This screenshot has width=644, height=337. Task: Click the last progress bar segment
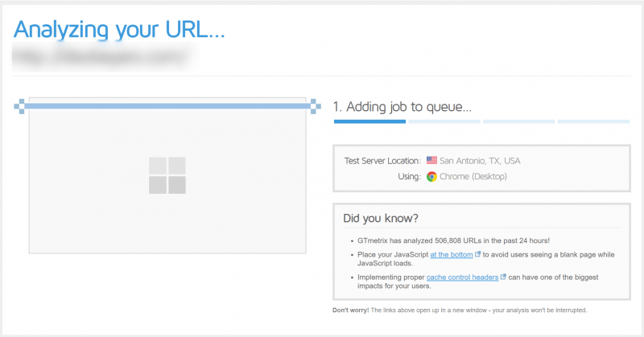(x=593, y=121)
